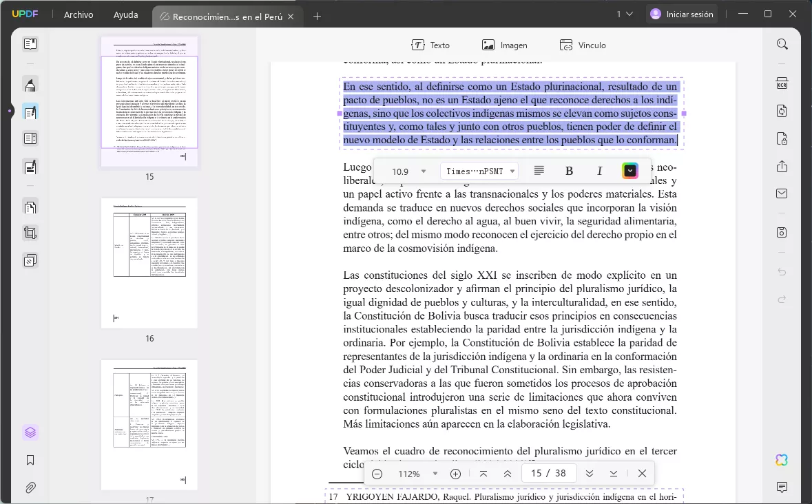Open the Batch or watermark tool

[x=30, y=260]
